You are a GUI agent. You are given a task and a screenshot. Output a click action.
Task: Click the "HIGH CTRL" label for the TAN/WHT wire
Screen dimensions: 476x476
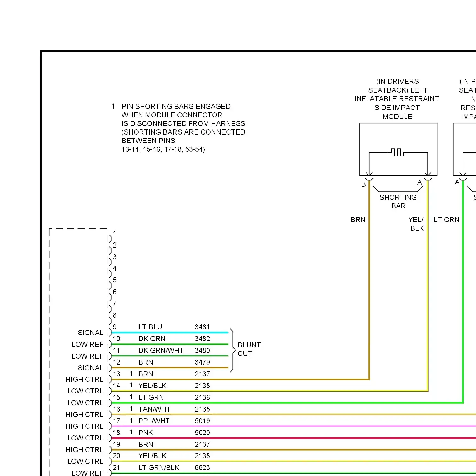tap(84, 414)
